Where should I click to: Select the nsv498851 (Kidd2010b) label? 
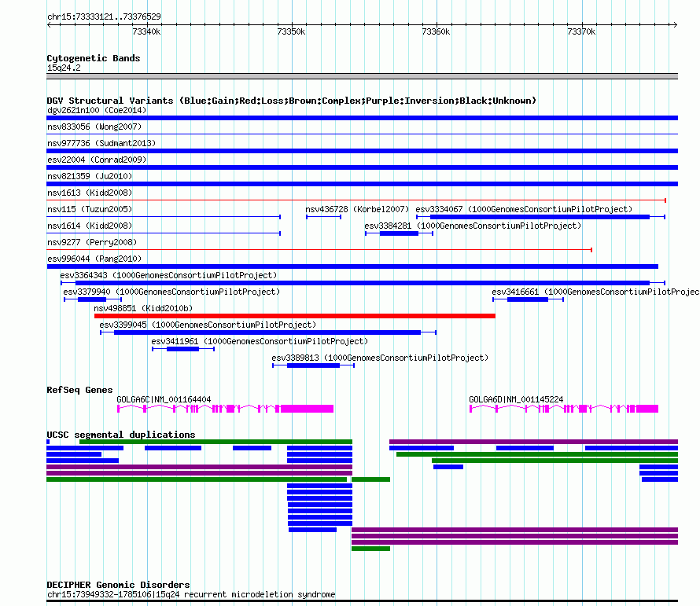click(x=143, y=308)
